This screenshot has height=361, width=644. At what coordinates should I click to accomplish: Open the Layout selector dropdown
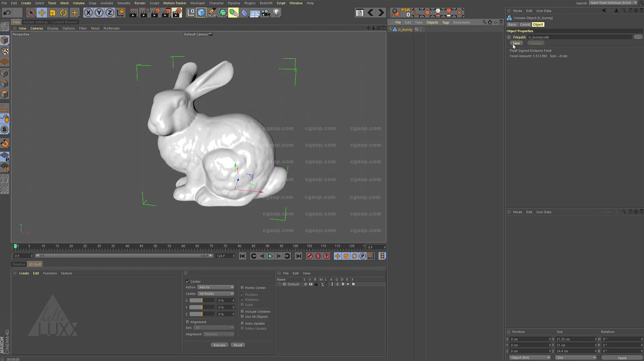tap(613, 3)
